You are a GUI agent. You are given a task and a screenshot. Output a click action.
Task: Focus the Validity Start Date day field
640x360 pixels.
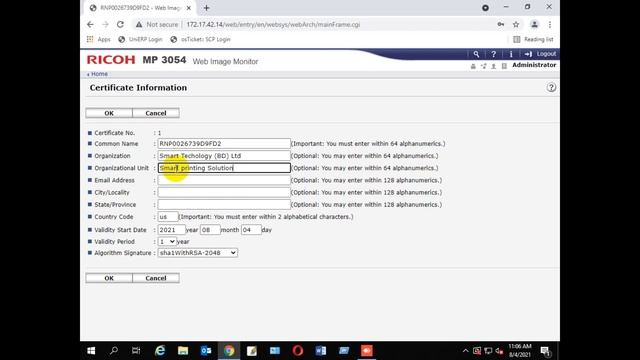(251, 230)
